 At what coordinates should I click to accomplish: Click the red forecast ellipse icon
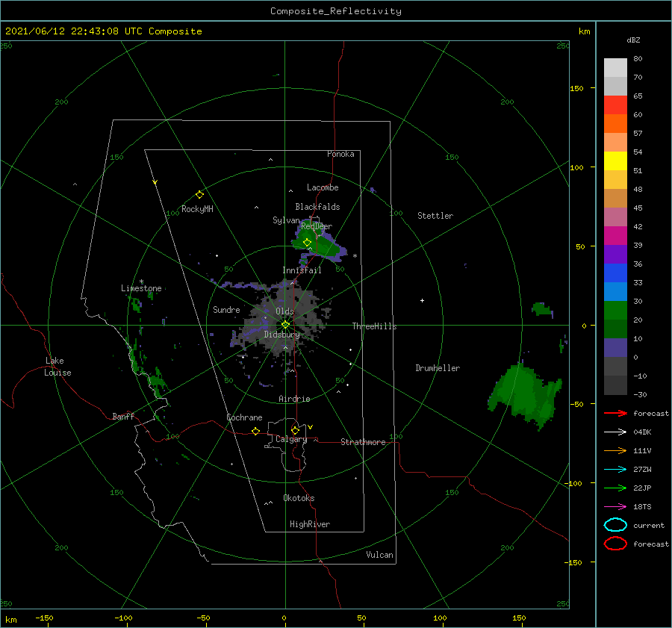[615, 544]
